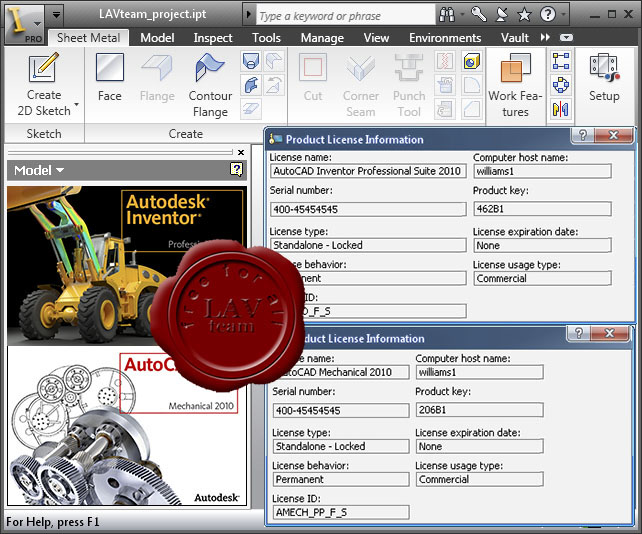The width and height of the screenshot is (642, 534).
Task: Select the Cut tool
Action: coord(313,78)
